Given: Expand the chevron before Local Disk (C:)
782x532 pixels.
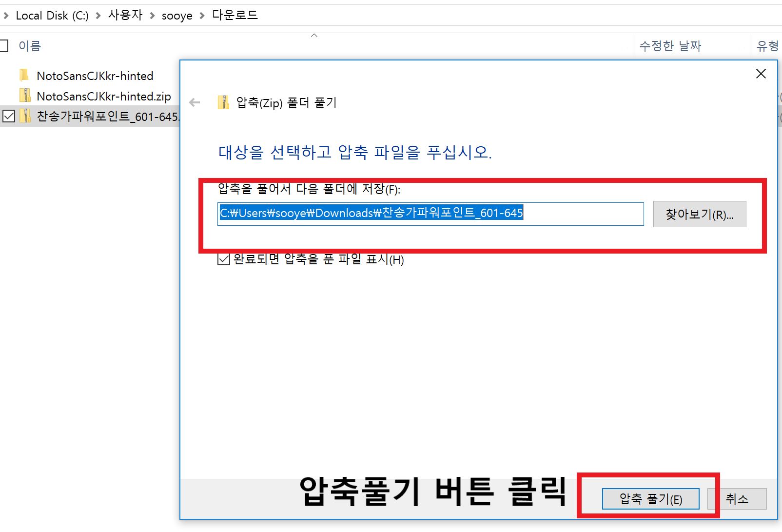Looking at the screenshot, I should click(6, 16).
